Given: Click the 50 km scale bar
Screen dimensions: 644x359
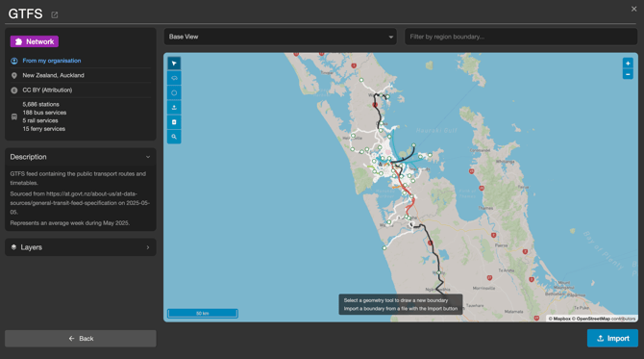Looking at the screenshot, I should click(203, 314).
